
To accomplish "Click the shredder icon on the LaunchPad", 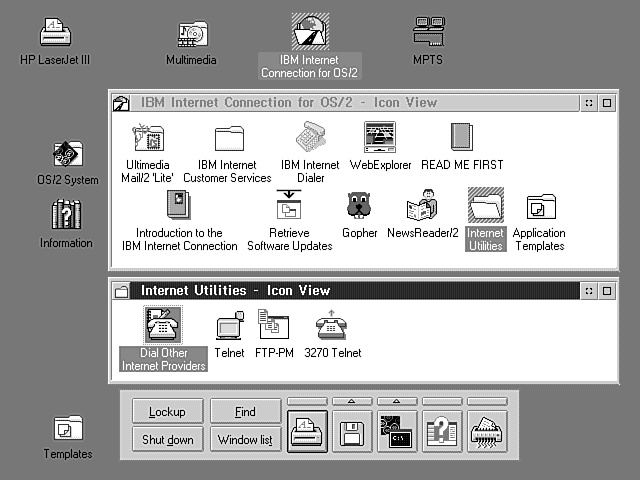I will coord(487,433).
